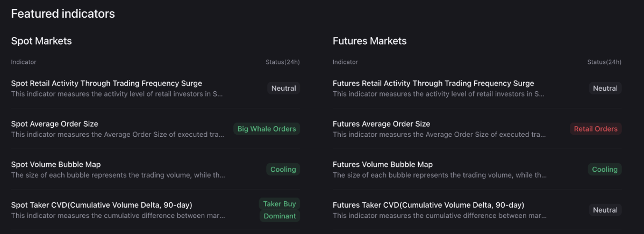Open Futures Retail Activity Through Trading Frequency Surge
644x234 pixels.
(433, 84)
